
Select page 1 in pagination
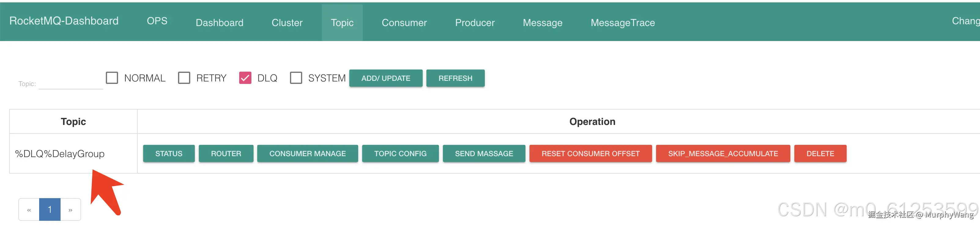point(50,209)
